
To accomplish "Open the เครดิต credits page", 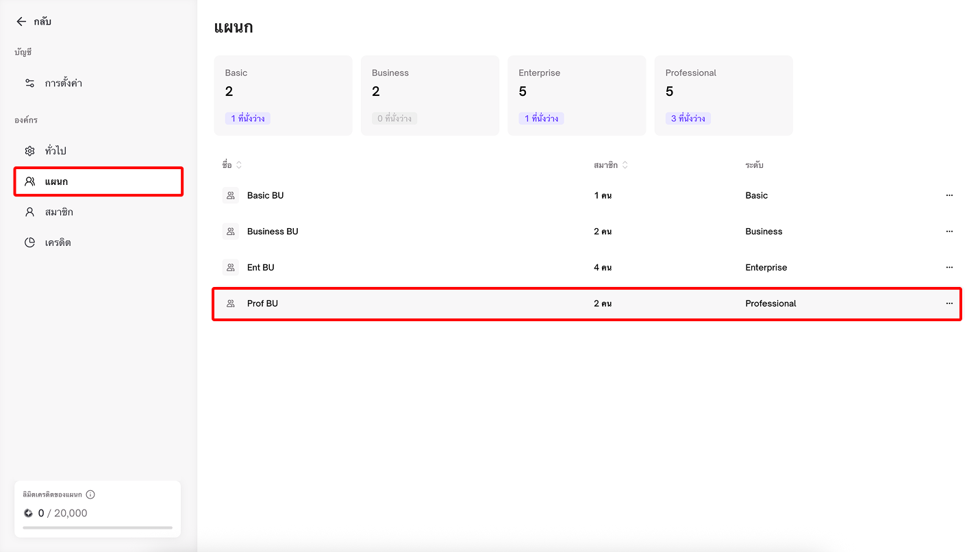I will (58, 242).
